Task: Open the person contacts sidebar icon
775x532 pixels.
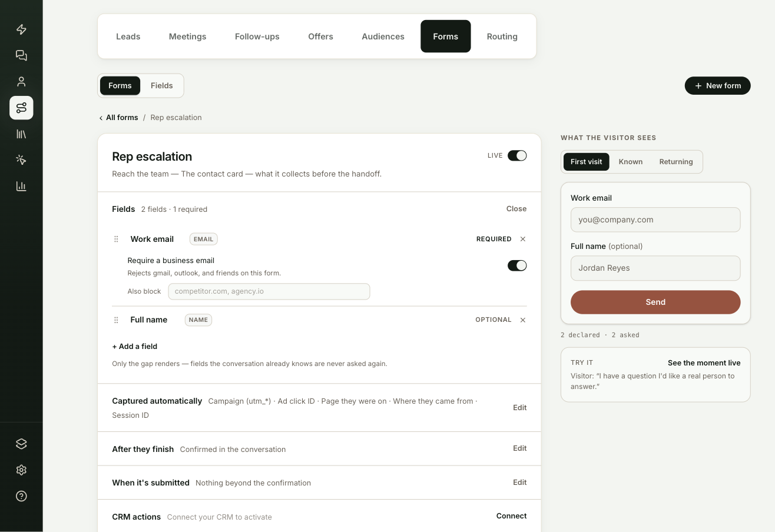Action: pyautogui.click(x=21, y=82)
